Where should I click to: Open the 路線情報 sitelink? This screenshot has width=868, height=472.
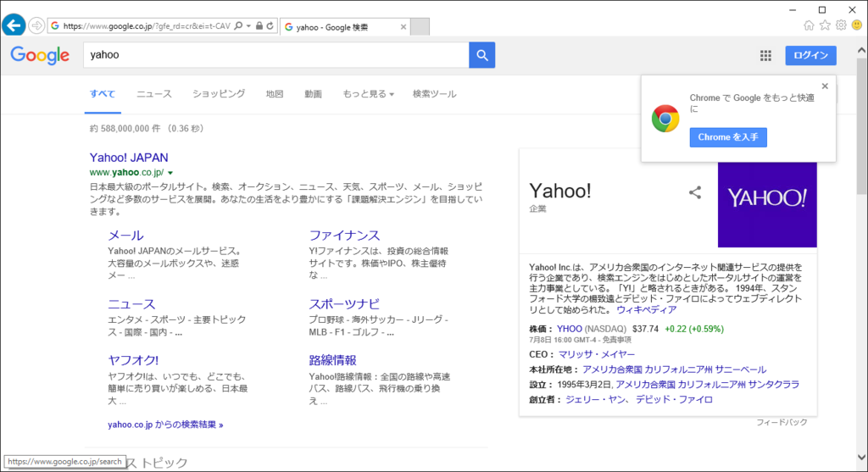[x=332, y=360]
